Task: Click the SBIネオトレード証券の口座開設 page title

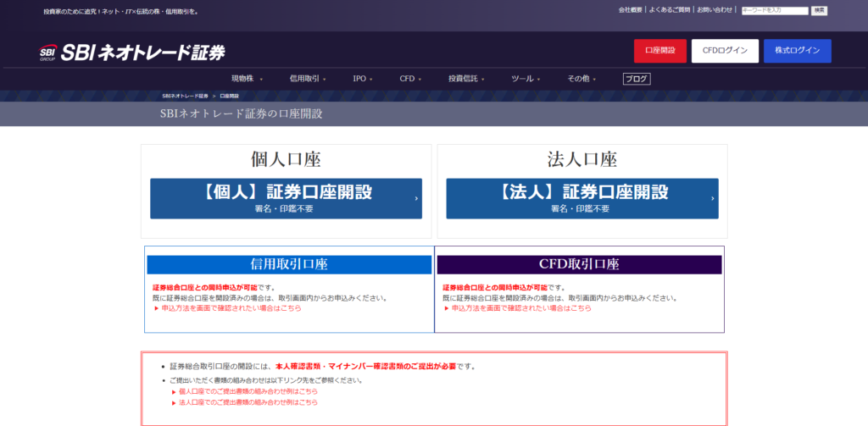Action: 241,114
